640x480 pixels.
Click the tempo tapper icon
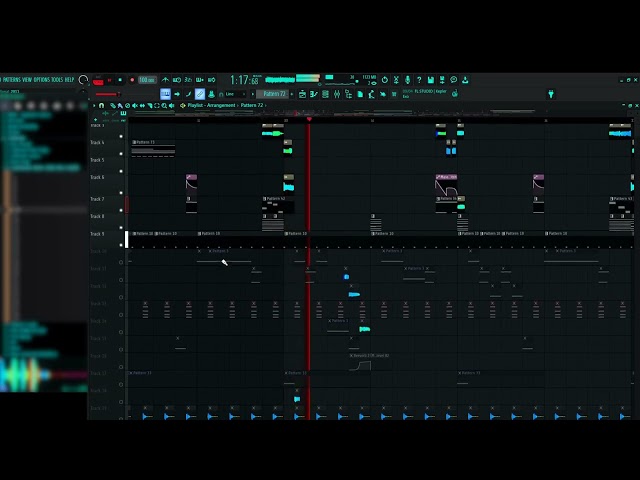371,94
